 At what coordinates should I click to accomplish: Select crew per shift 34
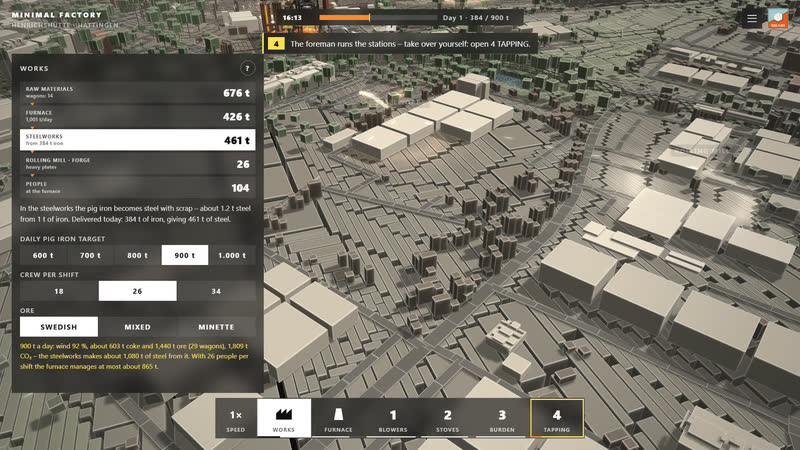pos(216,291)
